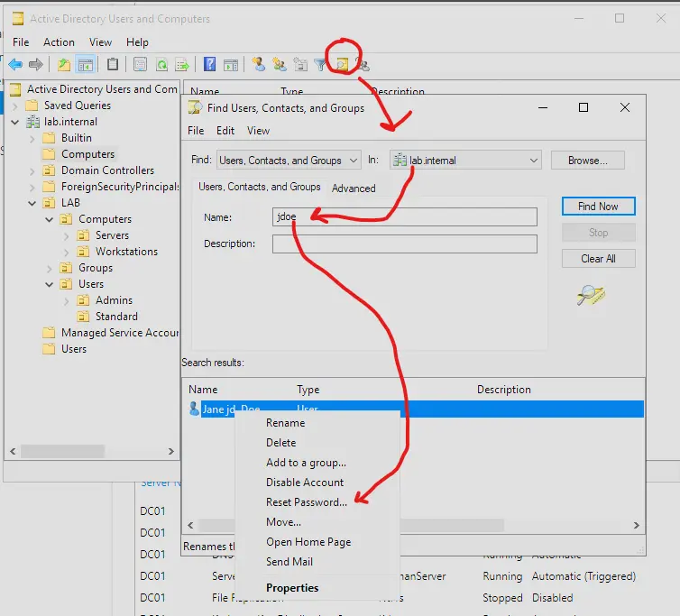Select the Workstations tree item
The width and height of the screenshot is (680, 616).
[x=126, y=252]
